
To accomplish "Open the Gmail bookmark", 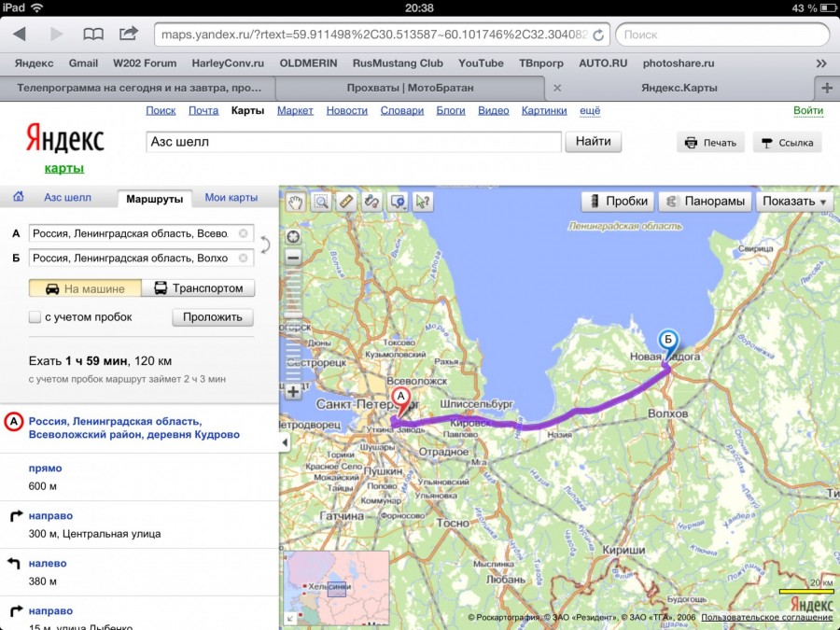I will click(83, 63).
